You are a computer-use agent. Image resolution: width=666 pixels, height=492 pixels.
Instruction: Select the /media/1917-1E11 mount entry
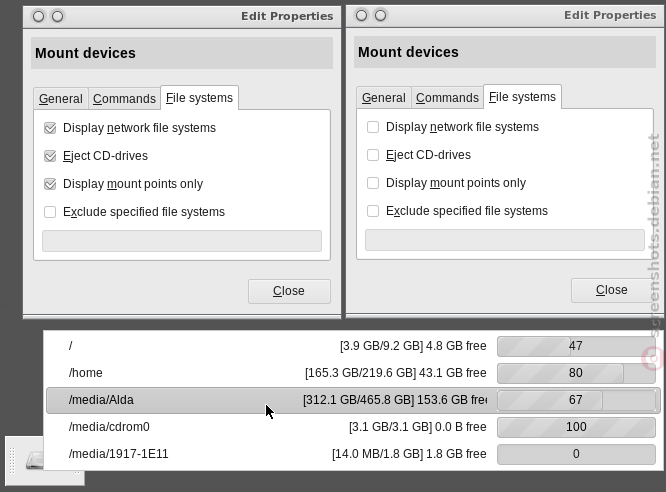point(352,454)
